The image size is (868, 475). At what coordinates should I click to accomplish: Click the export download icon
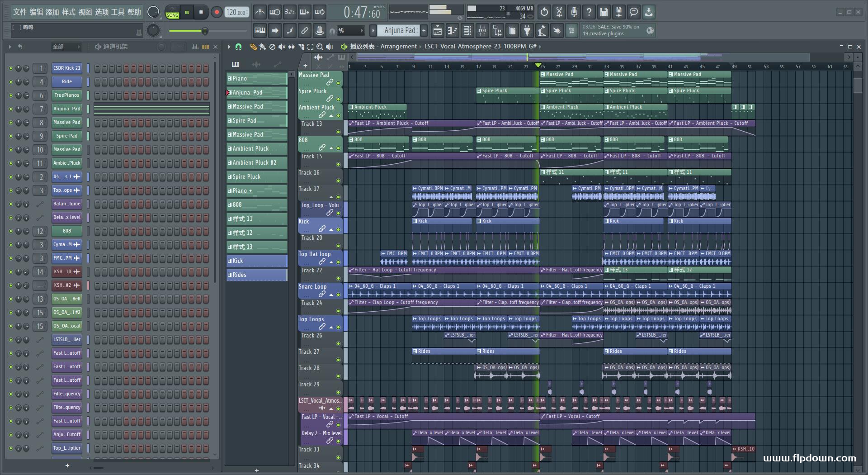coord(649,12)
